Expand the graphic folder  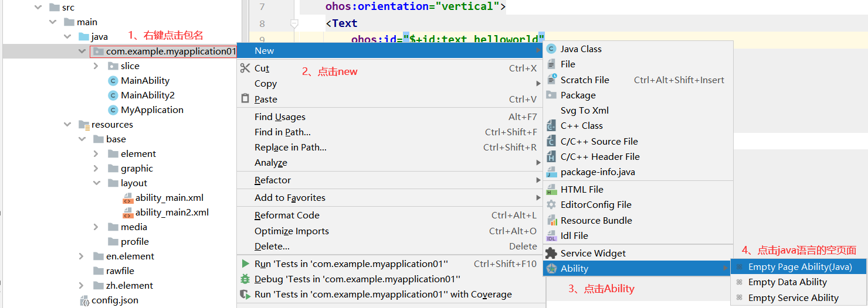tap(96, 169)
